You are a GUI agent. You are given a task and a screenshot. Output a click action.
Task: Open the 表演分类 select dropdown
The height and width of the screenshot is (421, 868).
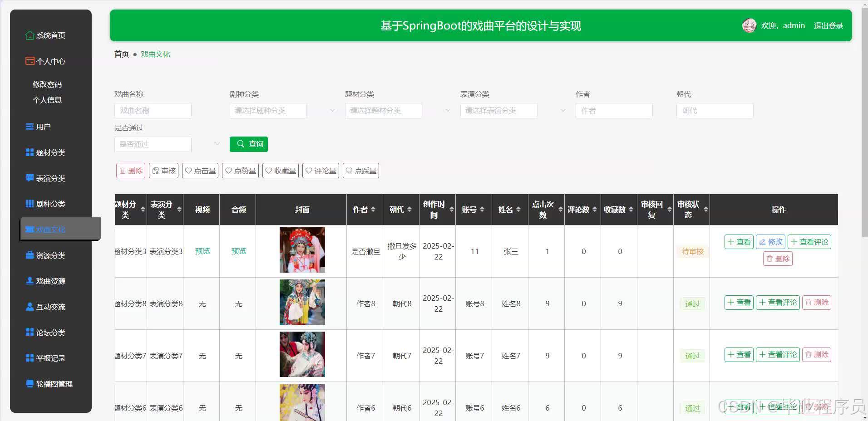(x=499, y=111)
